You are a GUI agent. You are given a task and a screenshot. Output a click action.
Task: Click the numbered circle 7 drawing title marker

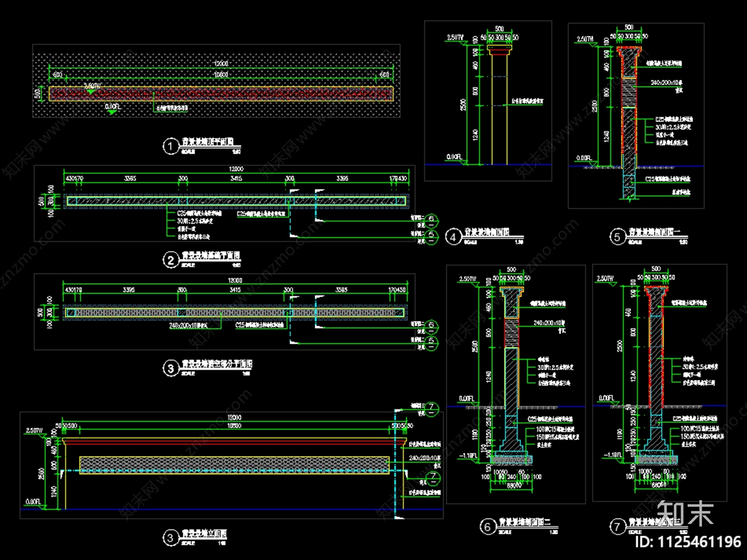tap(617, 527)
